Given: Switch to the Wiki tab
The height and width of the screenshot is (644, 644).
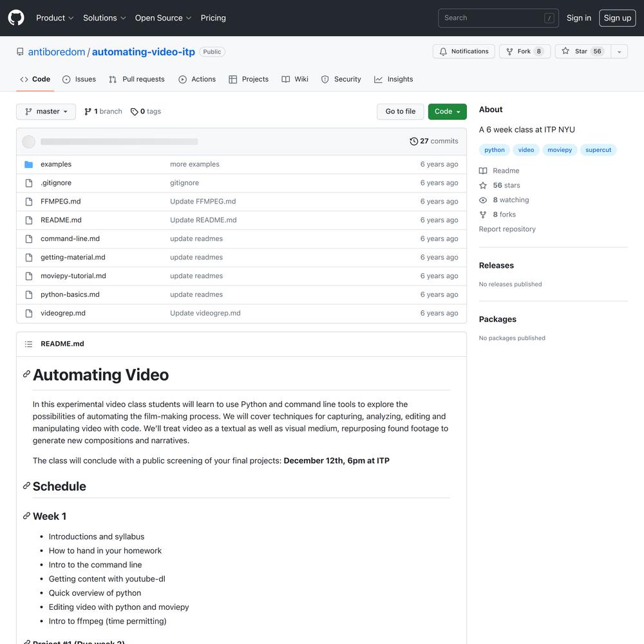Looking at the screenshot, I should click(295, 79).
